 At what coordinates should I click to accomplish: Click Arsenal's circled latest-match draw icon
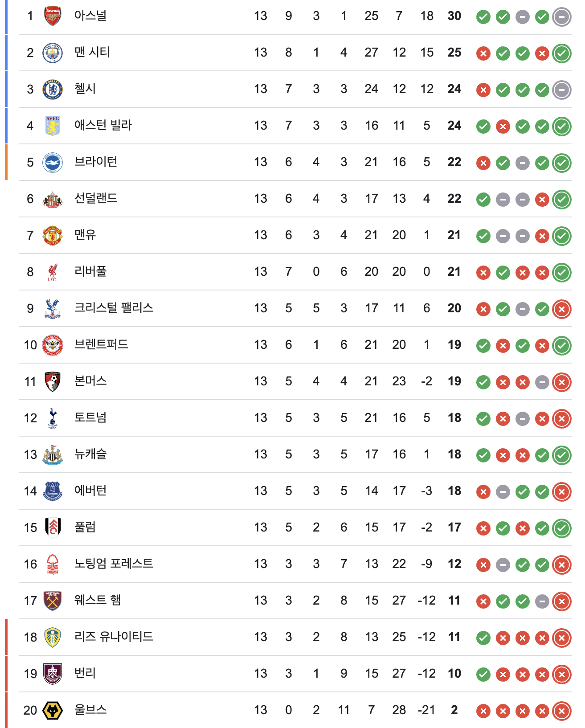click(561, 17)
